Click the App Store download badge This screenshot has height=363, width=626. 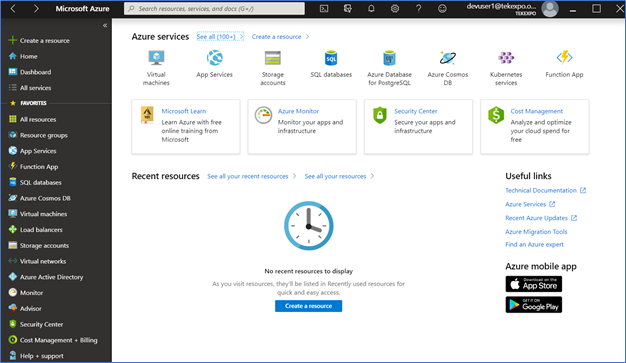click(533, 284)
